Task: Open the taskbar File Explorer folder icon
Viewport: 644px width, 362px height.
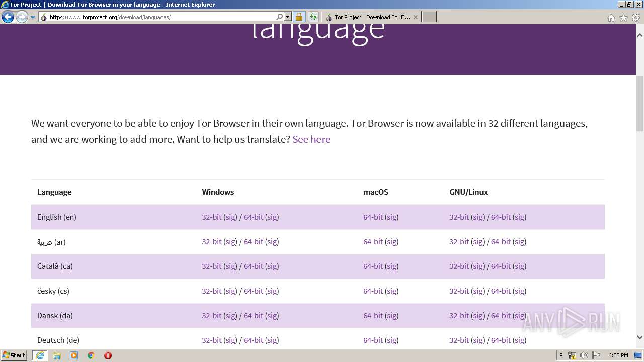Action: [57, 355]
